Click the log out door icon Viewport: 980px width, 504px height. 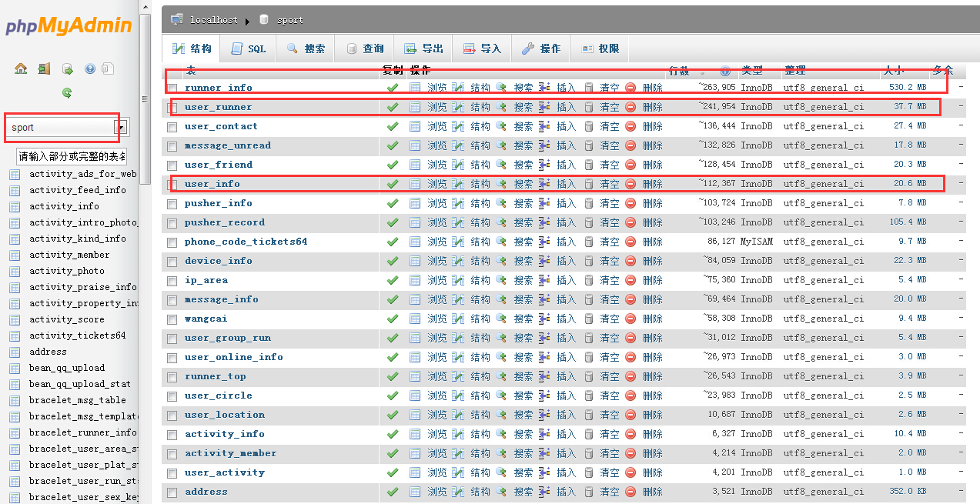44,68
